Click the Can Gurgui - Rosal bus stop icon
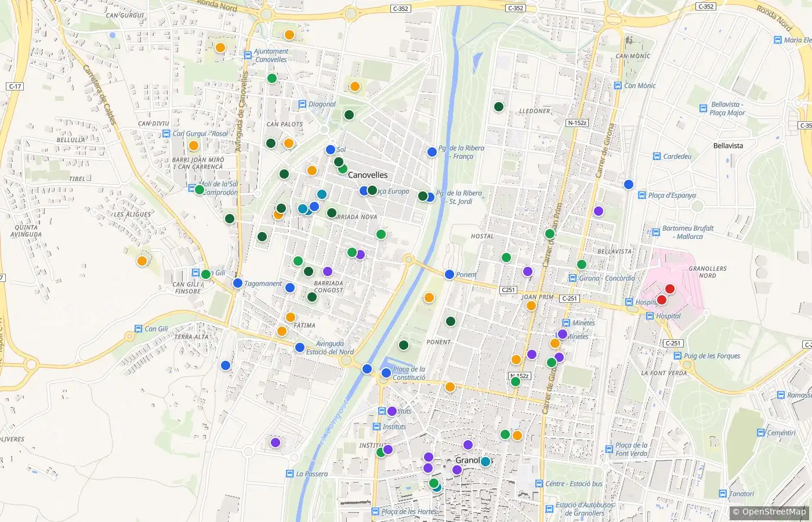 166,133
